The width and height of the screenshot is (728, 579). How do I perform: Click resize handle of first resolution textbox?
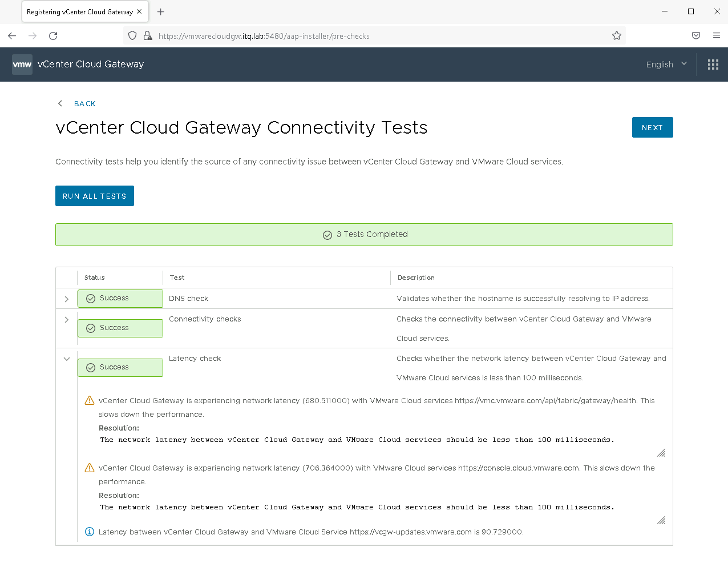(x=661, y=453)
